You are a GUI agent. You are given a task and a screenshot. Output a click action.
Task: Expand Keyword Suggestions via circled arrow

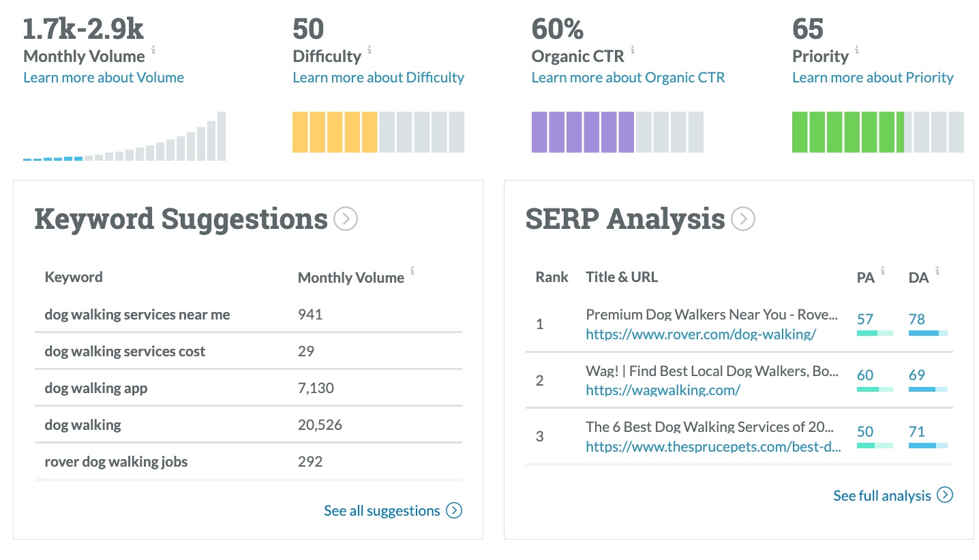coord(346,219)
